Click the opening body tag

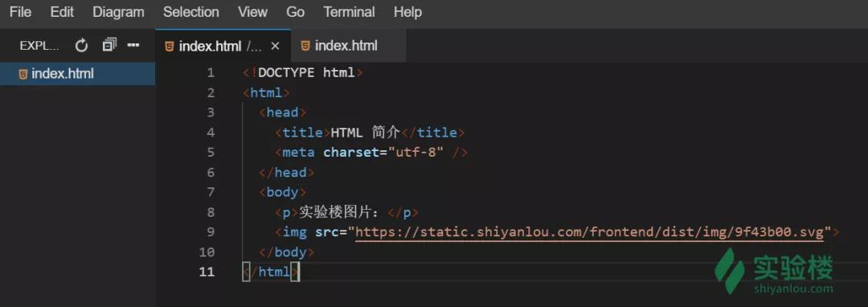282,192
